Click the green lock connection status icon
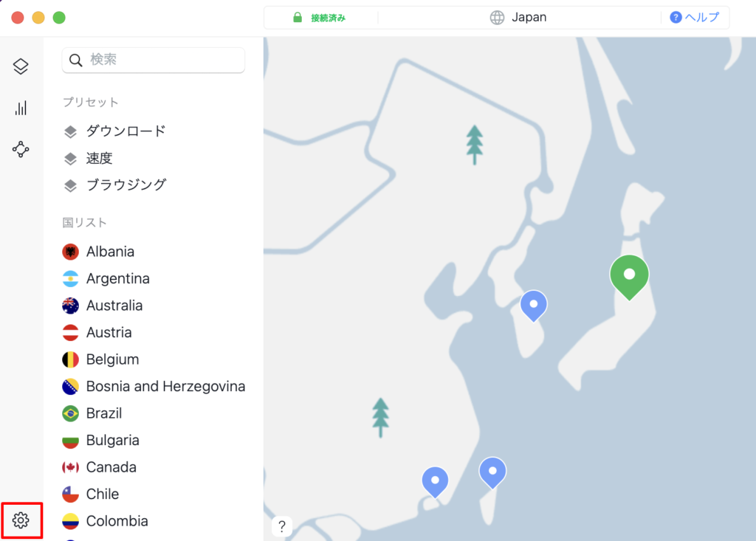The image size is (756, 541). tap(298, 18)
